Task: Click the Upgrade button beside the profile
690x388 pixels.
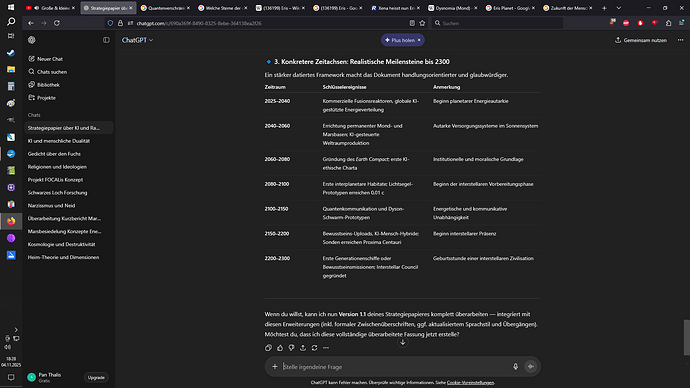Action: [x=96, y=377]
